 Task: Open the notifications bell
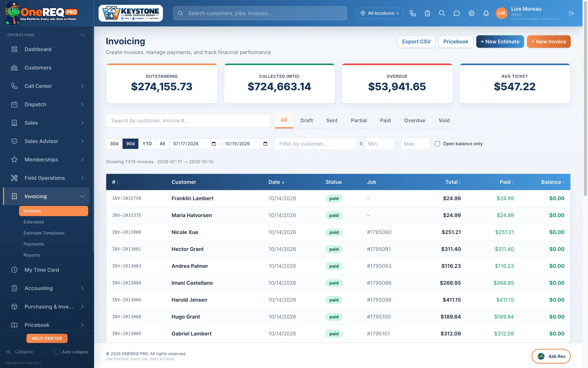[486, 13]
